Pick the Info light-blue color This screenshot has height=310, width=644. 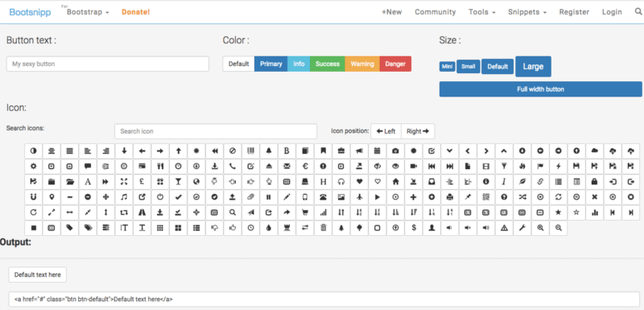[x=299, y=64]
